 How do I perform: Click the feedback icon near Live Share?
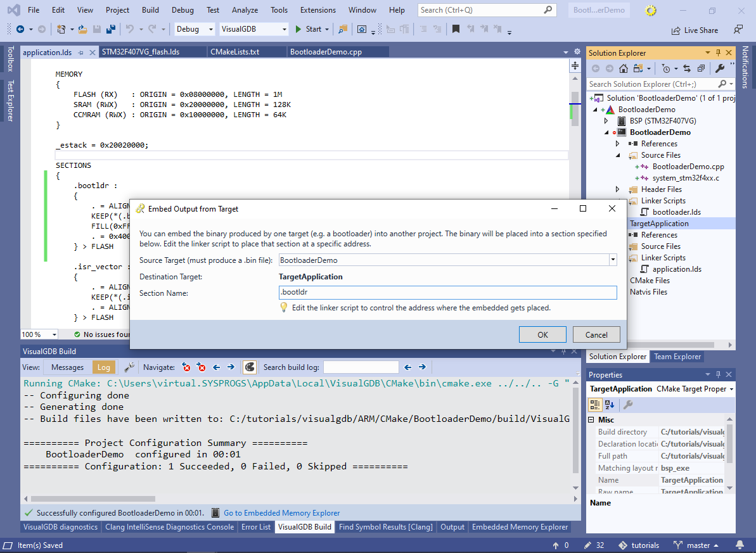738,30
